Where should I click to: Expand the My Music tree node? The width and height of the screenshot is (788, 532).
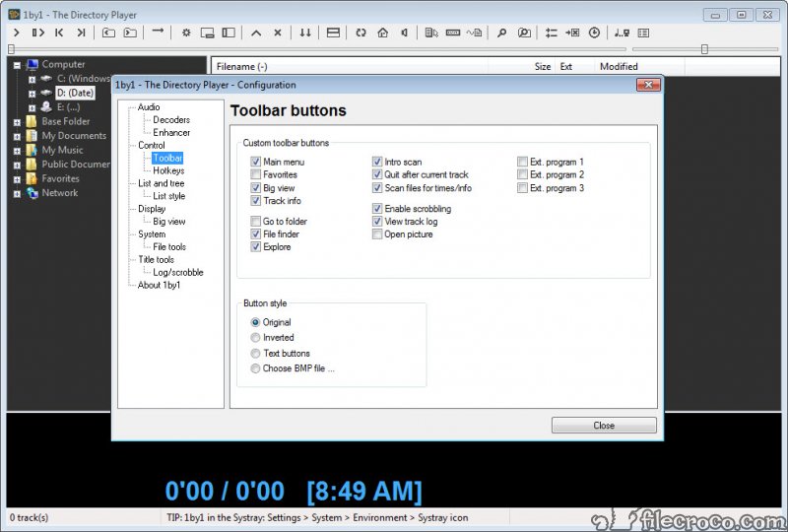pos(17,151)
